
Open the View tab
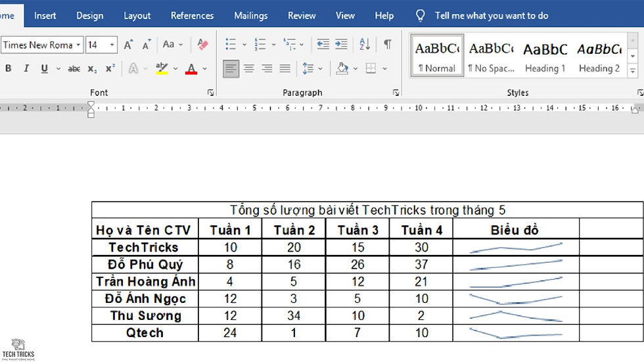pyautogui.click(x=346, y=16)
